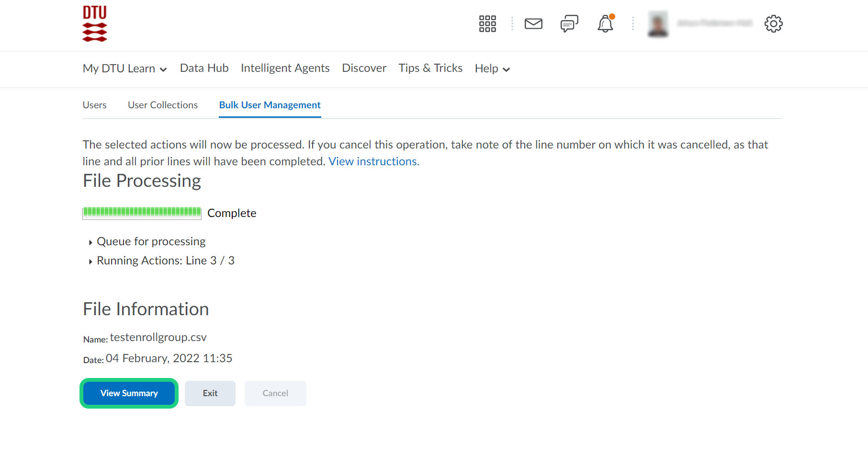Expand the Help menu
The image size is (868, 457).
[492, 69]
